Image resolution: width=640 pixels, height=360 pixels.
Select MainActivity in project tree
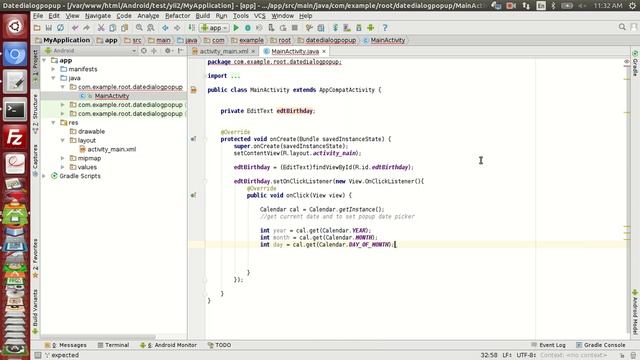pos(111,96)
